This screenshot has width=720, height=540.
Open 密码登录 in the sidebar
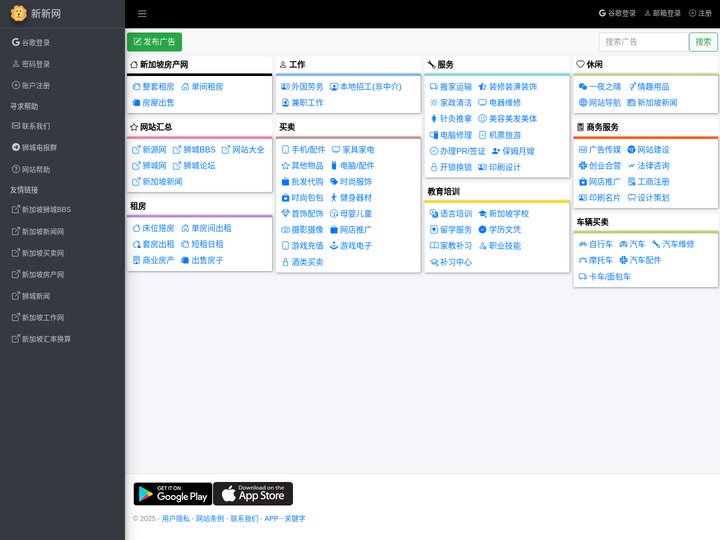[31, 64]
